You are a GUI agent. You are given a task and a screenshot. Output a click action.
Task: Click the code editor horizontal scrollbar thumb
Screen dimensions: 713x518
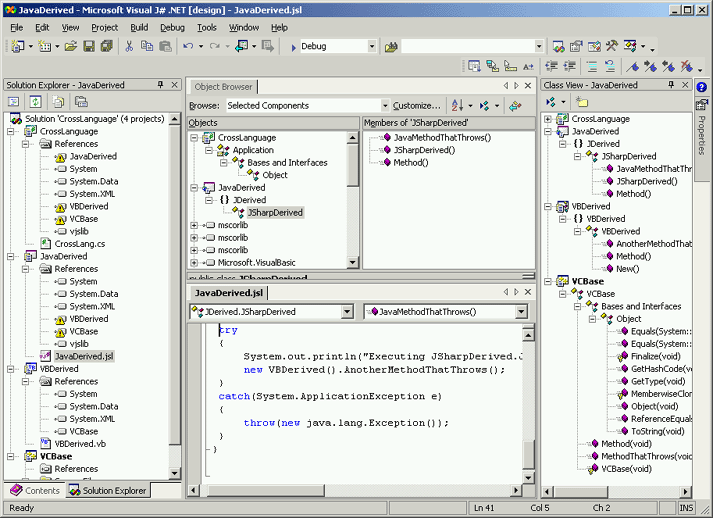266,491
